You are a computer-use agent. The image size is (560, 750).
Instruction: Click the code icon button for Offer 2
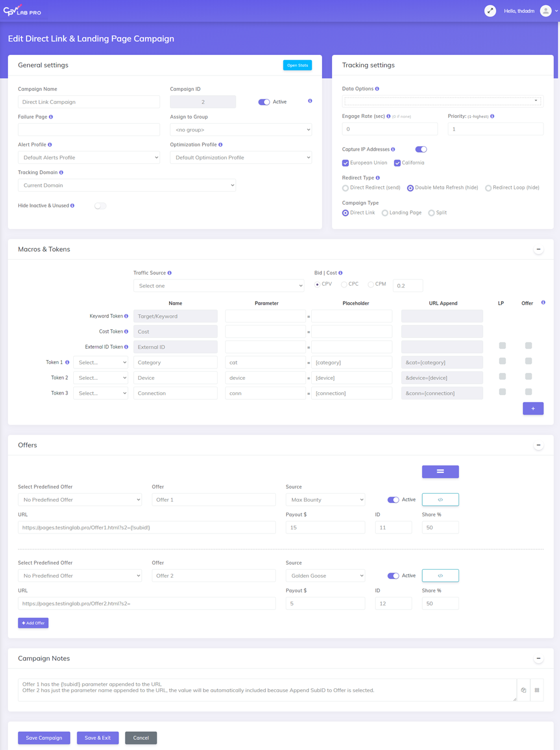[440, 575]
